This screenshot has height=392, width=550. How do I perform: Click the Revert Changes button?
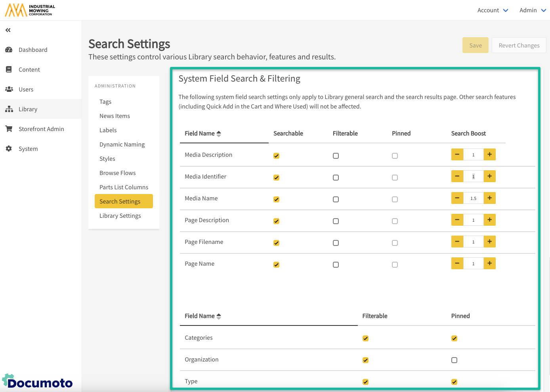(x=519, y=46)
